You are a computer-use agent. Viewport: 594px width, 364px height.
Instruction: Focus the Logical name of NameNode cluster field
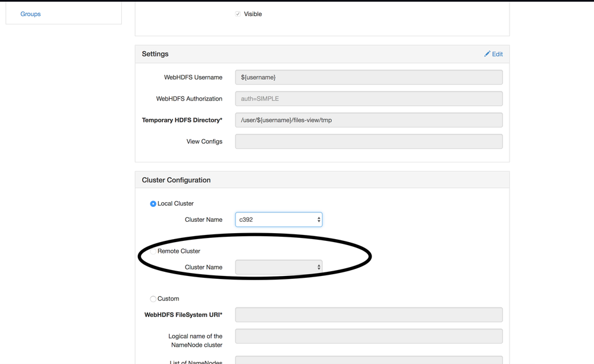pos(369,337)
